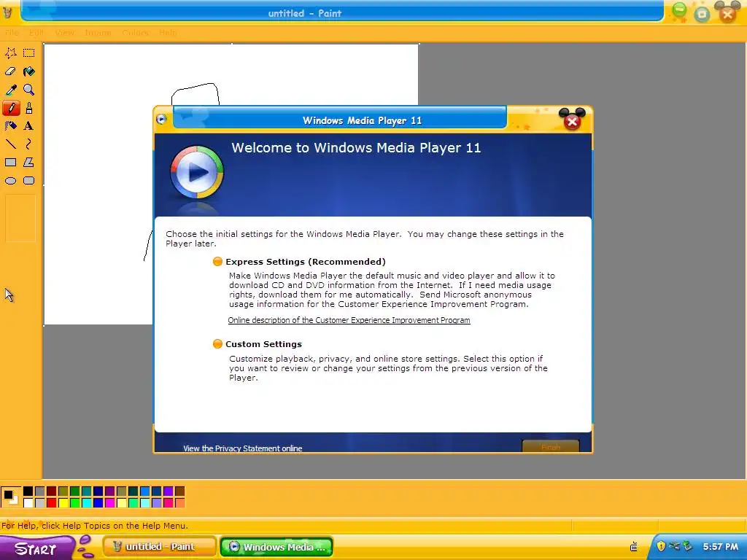The image size is (747, 560).
Task: Pick the Fill With Color bucket tool
Action: (28, 71)
